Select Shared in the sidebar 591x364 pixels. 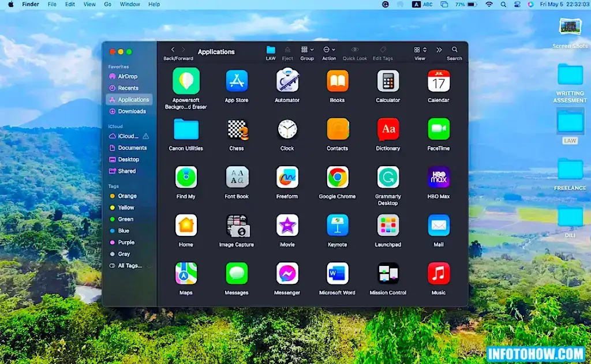122,171
